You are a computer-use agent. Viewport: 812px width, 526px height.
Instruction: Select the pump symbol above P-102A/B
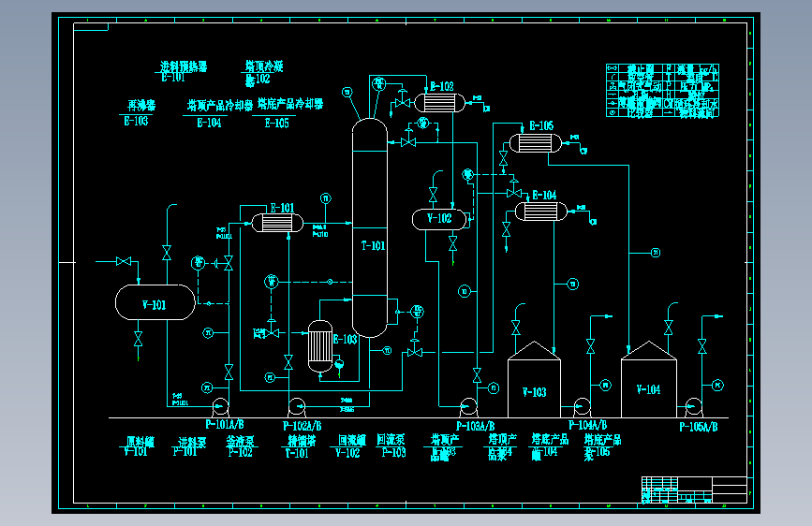[x=297, y=407]
